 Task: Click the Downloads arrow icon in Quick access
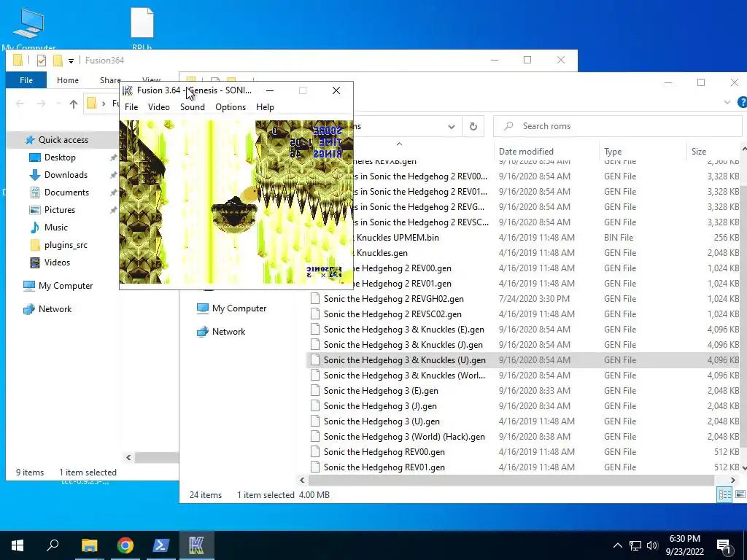(x=35, y=175)
